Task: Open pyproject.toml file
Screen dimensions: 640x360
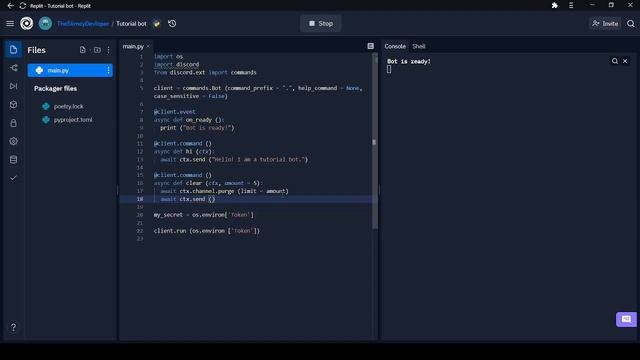Action: tap(73, 120)
